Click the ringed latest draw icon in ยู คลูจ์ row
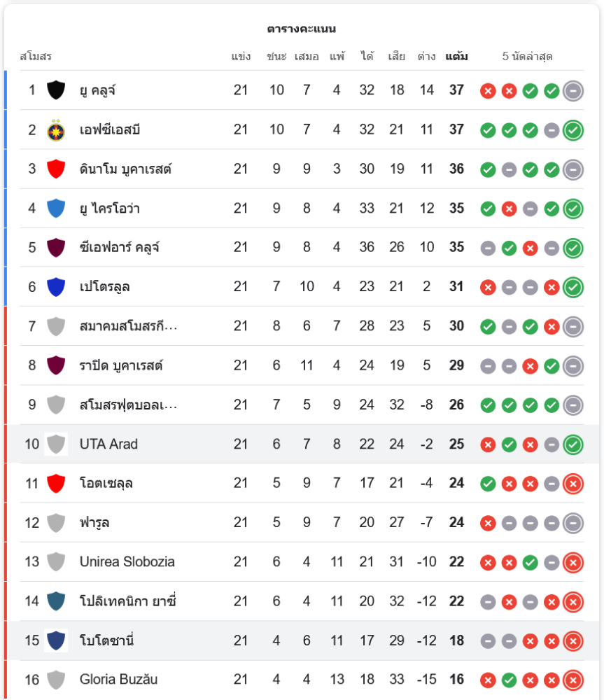The height and width of the screenshot is (700, 604). point(573,91)
